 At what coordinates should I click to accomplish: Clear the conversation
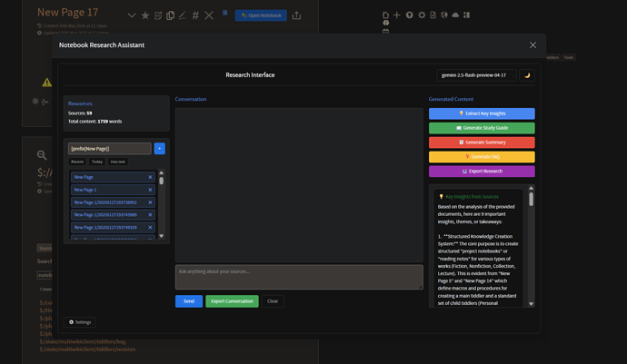273,301
